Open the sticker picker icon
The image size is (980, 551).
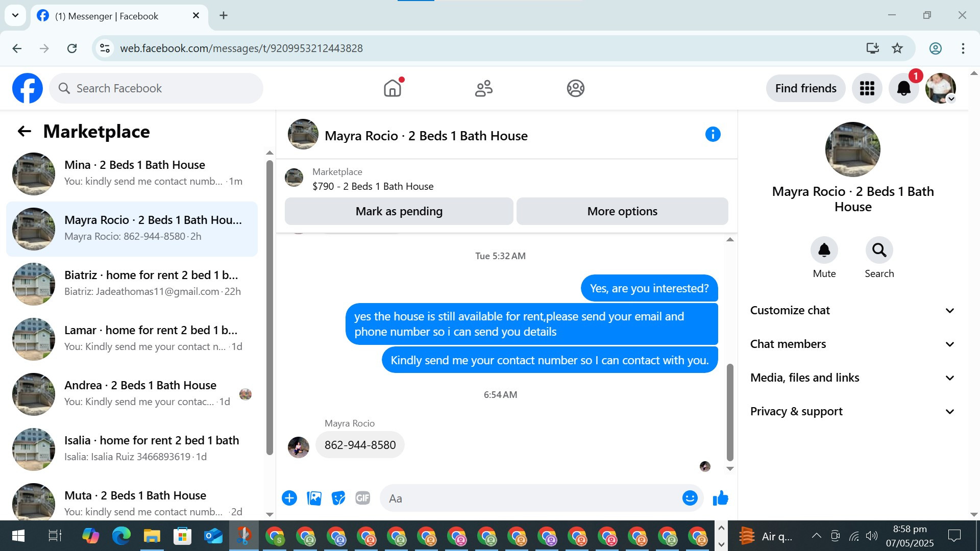tap(338, 498)
